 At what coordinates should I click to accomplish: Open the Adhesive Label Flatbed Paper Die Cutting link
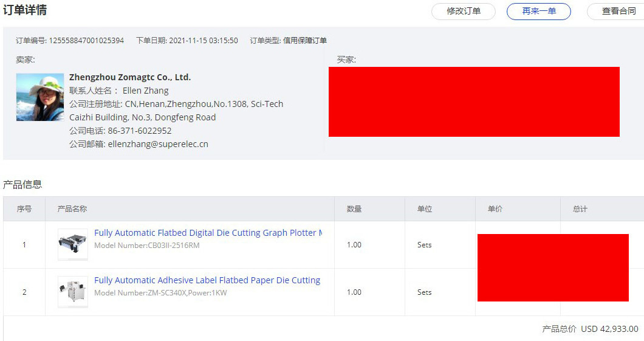point(207,280)
